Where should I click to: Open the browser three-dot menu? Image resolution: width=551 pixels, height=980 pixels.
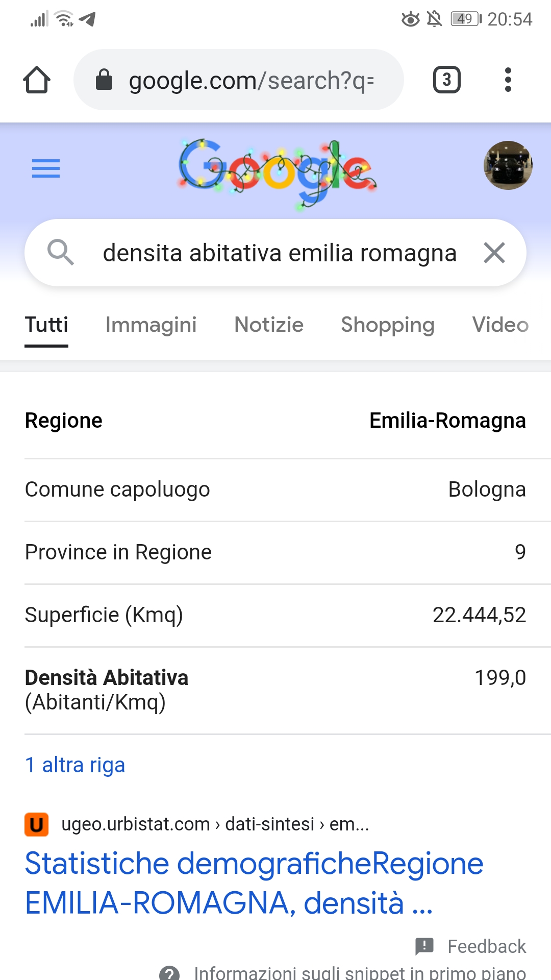507,80
